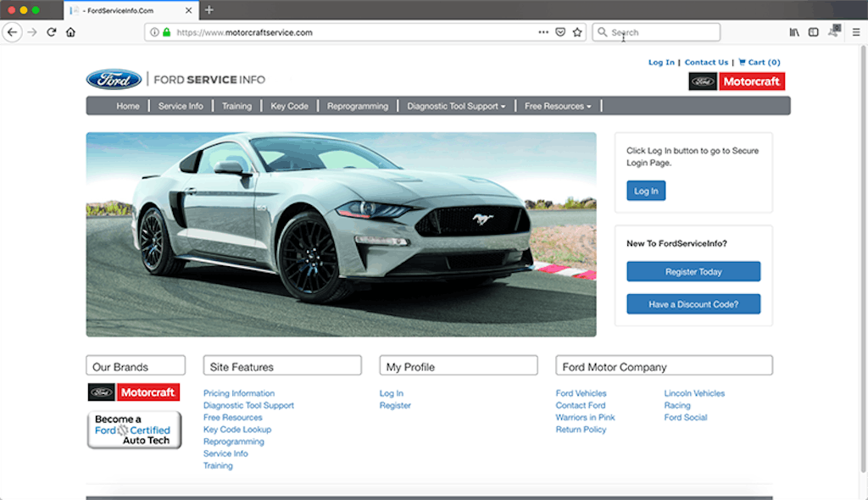Save page to Pocket
Screen dimensions: 868x500
560,32
